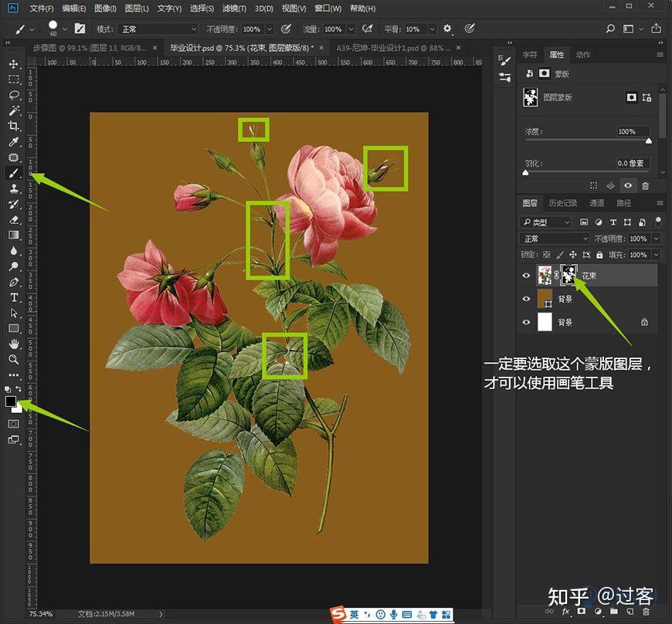Select the Zoom tool
The width and height of the screenshot is (672, 624).
(x=13, y=359)
